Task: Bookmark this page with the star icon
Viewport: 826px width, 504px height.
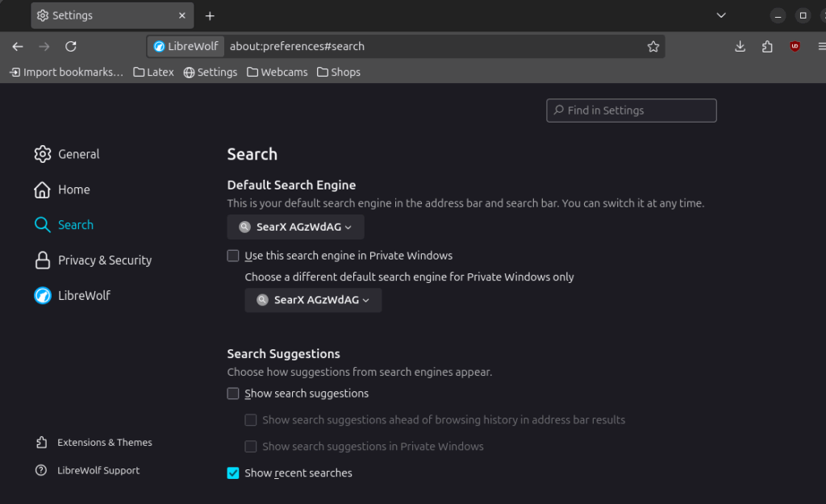Action: (x=653, y=47)
